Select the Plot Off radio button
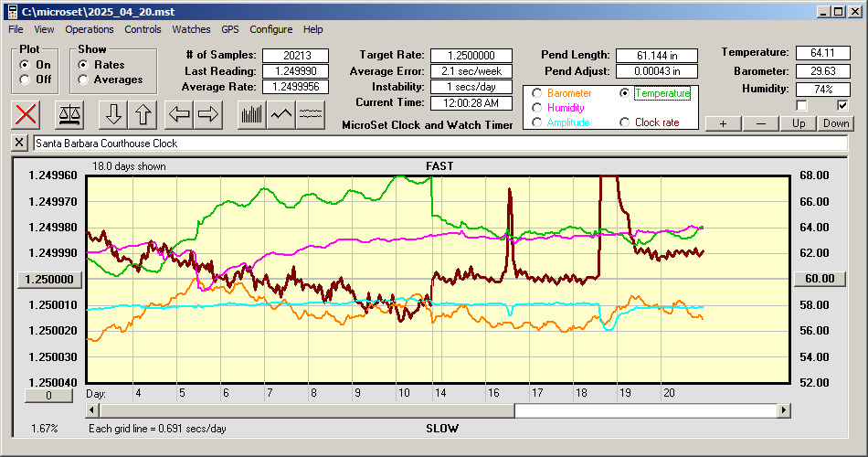This screenshot has width=868, height=457. pyautogui.click(x=24, y=80)
